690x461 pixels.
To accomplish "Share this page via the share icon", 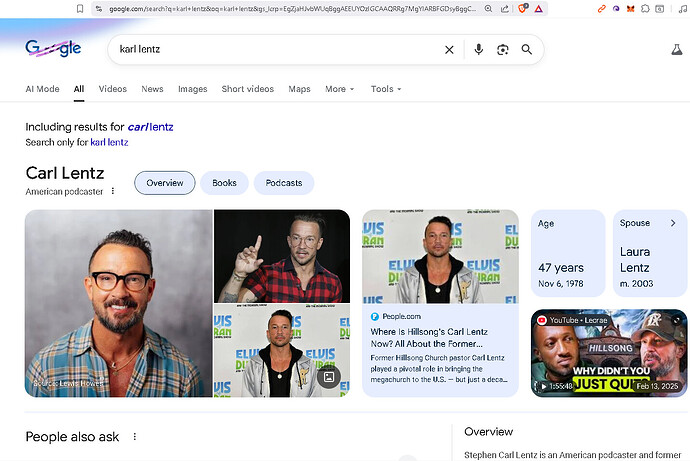I will pyautogui.click(x=505, y=8).
